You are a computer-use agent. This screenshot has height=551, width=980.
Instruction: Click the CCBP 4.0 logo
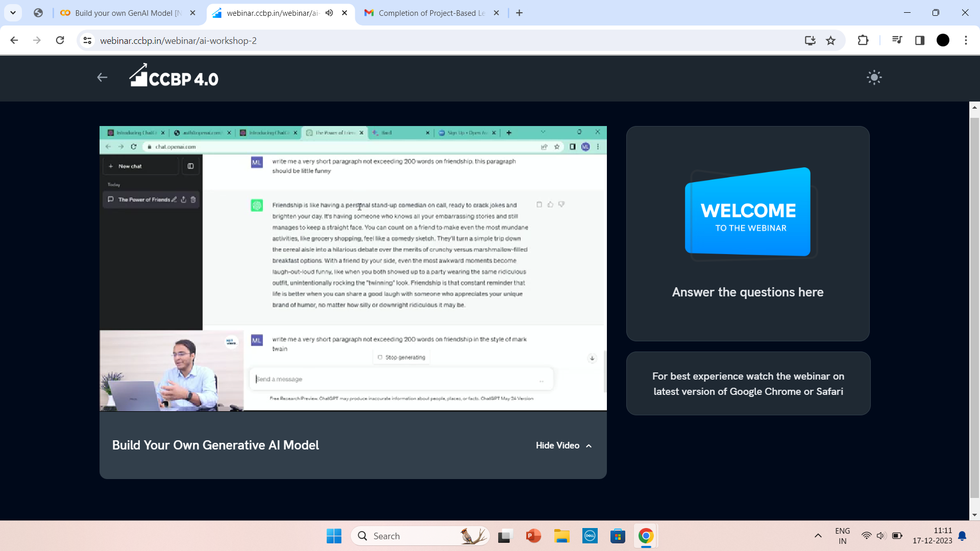[x=174, y=77]
